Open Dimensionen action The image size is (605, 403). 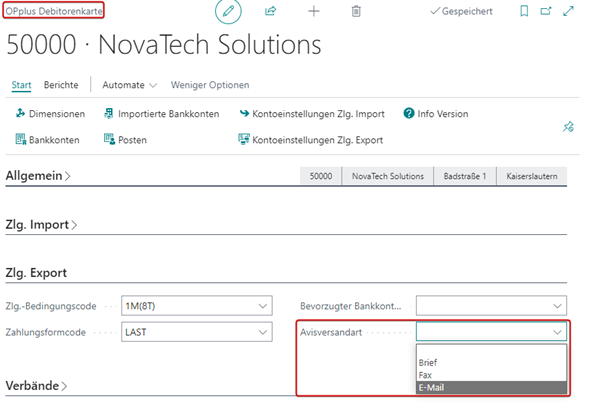(x=50, y=113)
